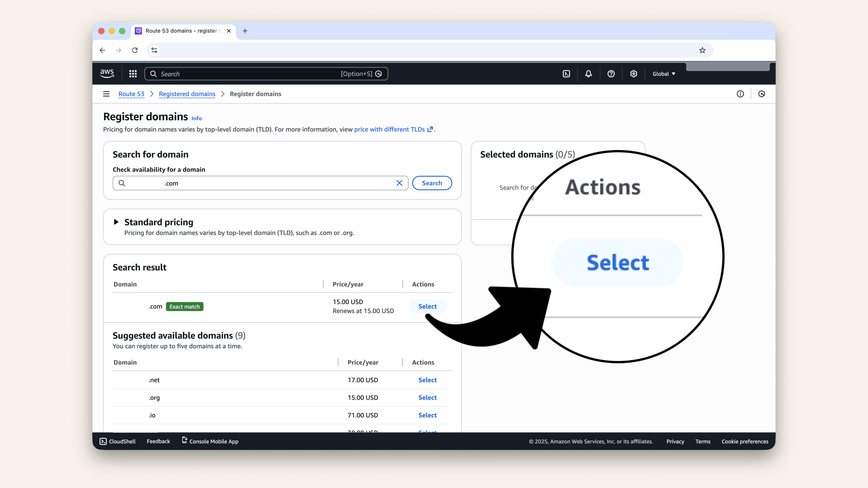868x488 pixels.
Task: Open CloudShell from the top navigation bar
Action: tap(566, 74)
